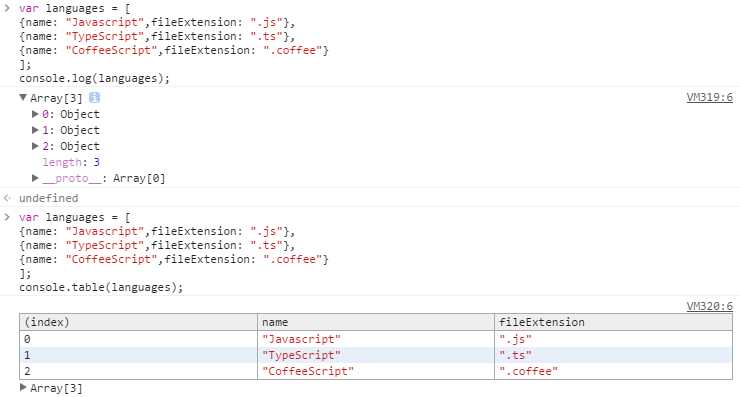Sort table by the fileExtension column header

tap(614, 322)
